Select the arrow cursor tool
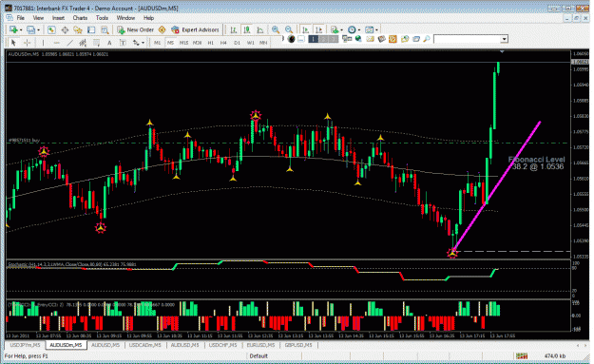Image resolution: width=594 pixels, height=364 pixels. pyautogui.click(x=13, y=43)
